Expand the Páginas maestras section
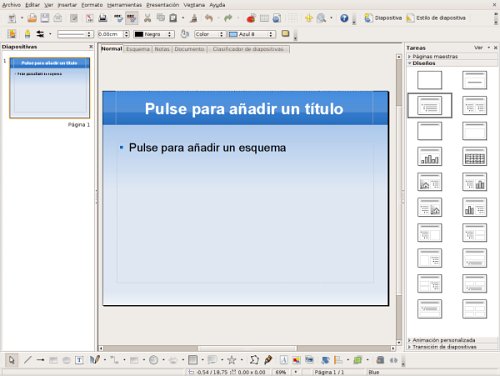The width and height of the screenshot is (500, 376). point(435,56)
